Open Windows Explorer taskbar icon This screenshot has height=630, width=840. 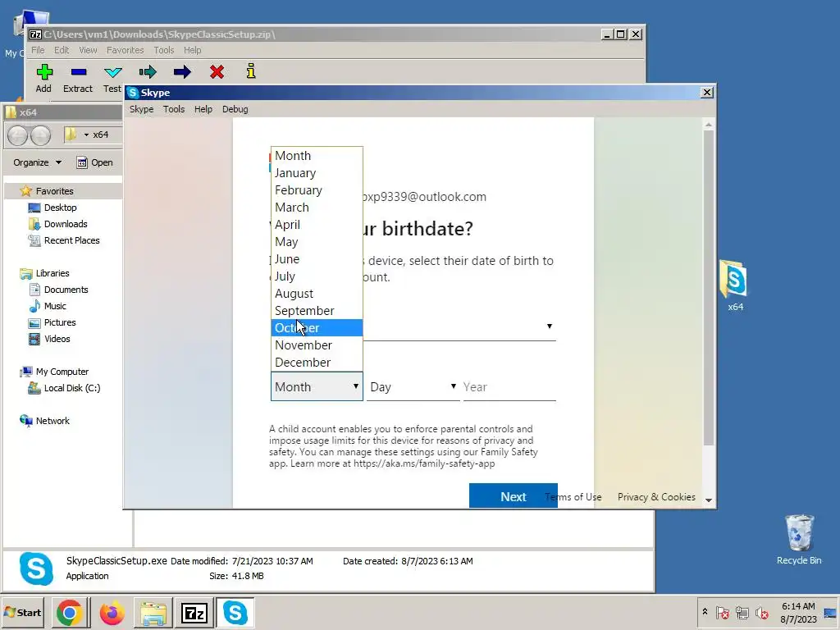click(153, 612)
